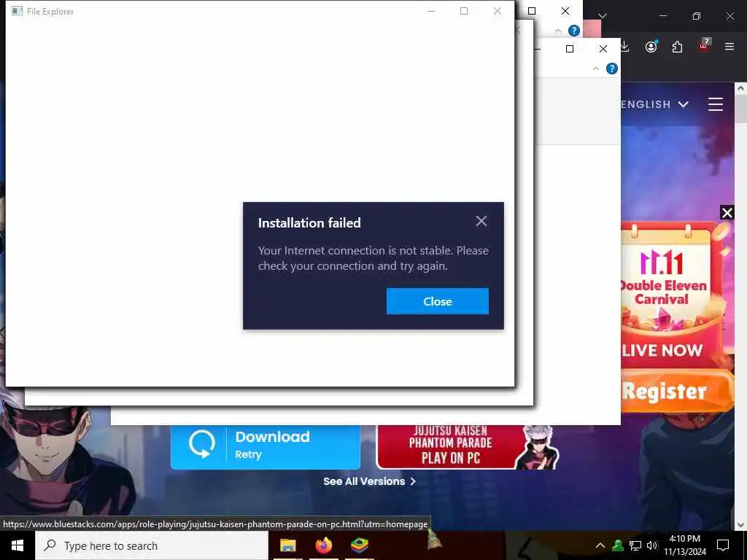
Task: Open the BlueStacks site hamburger menu
Action: click(716, 104)
